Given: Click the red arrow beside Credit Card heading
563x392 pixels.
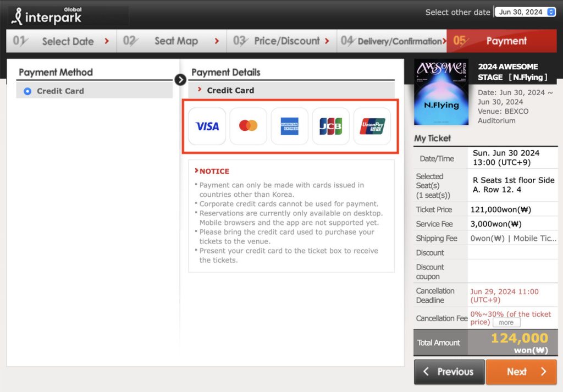Looking at the screenshot, I should [x=200, y=90].
